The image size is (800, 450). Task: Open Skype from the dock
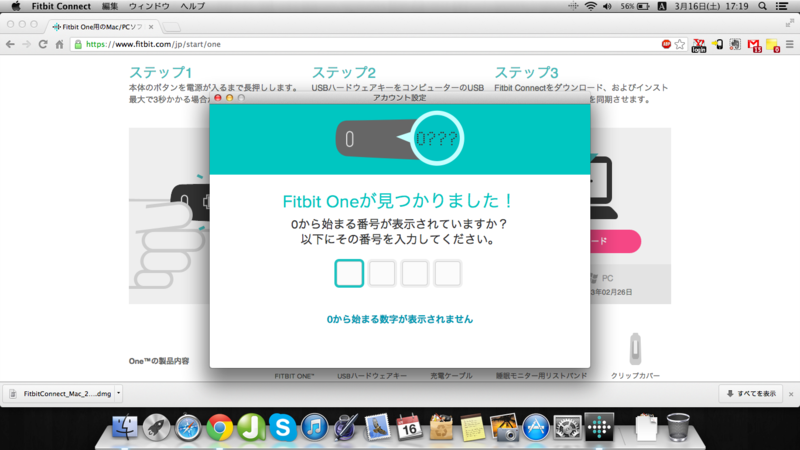click(x=283, y=427)
